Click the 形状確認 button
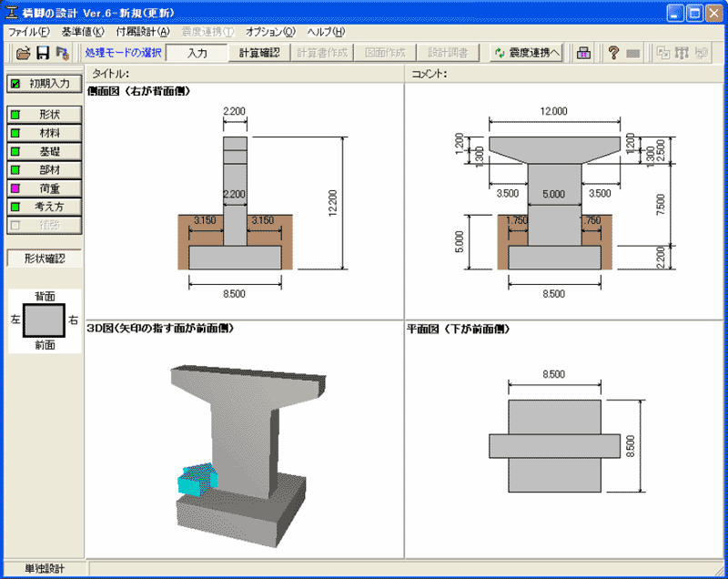This screenshot has height=579, width=728. click(45, 259)
